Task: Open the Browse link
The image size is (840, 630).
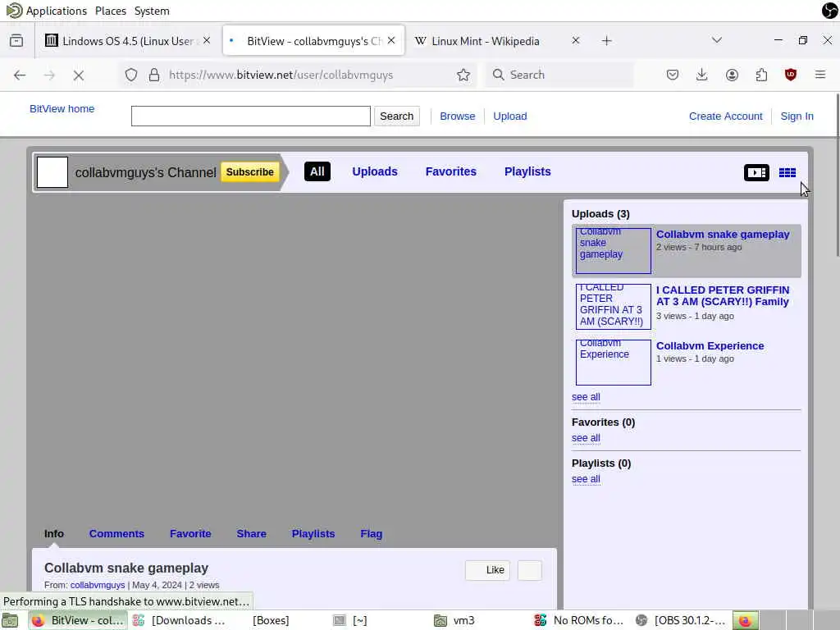Action: pyautogui.click(x=458, y=116)
